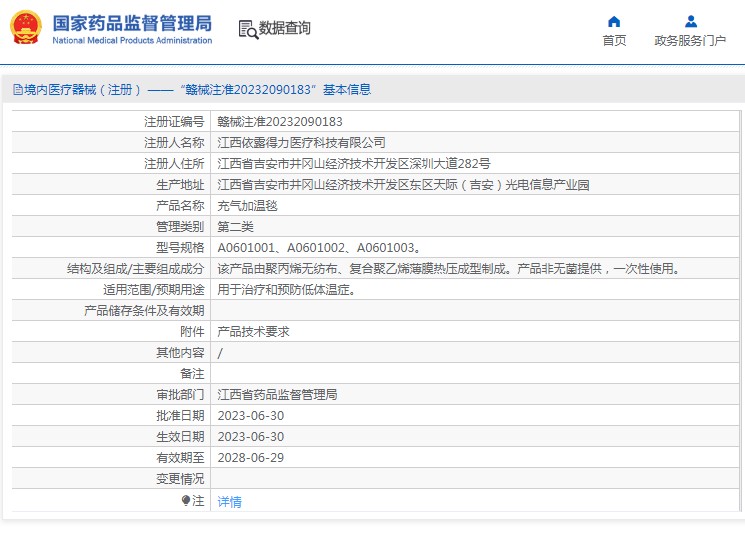Click expiry date 2028-06-29
This screenshot has height=533, width=745.
[x=250, y=457]
